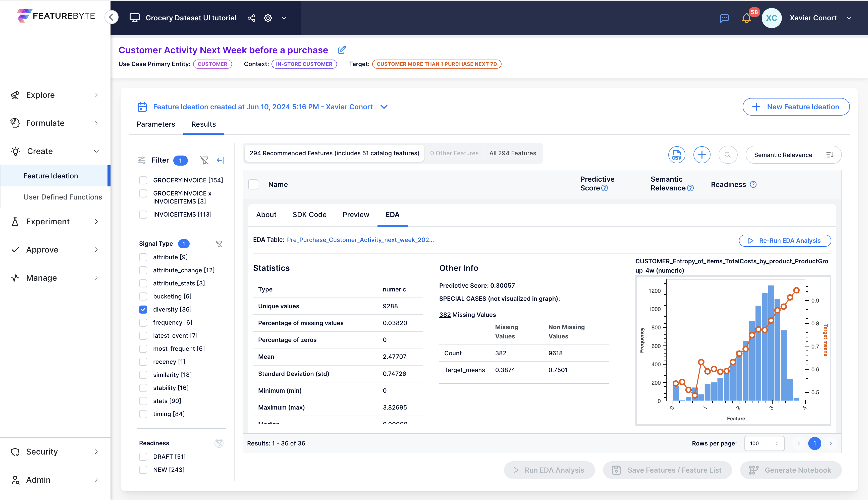Toggle select-all checkbox in Name header
The height and width of the screenshot is (500, 868).
[x=253, y=184]
